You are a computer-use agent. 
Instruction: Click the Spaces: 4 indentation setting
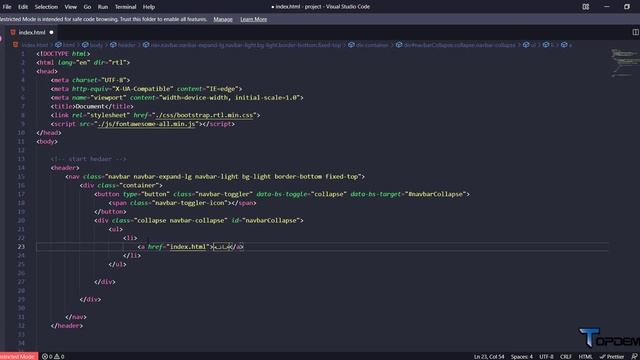(521, 356)
